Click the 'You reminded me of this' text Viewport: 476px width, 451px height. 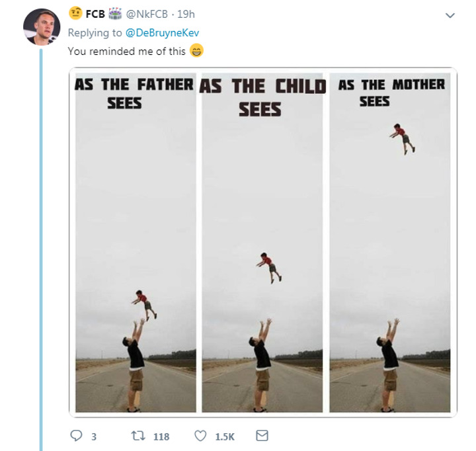click(127, 52)
